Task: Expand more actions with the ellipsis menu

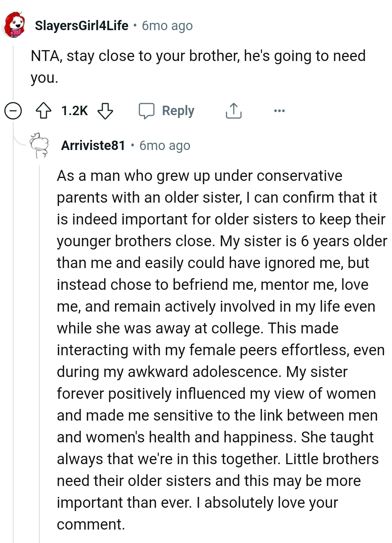Action: coord(279,111)
